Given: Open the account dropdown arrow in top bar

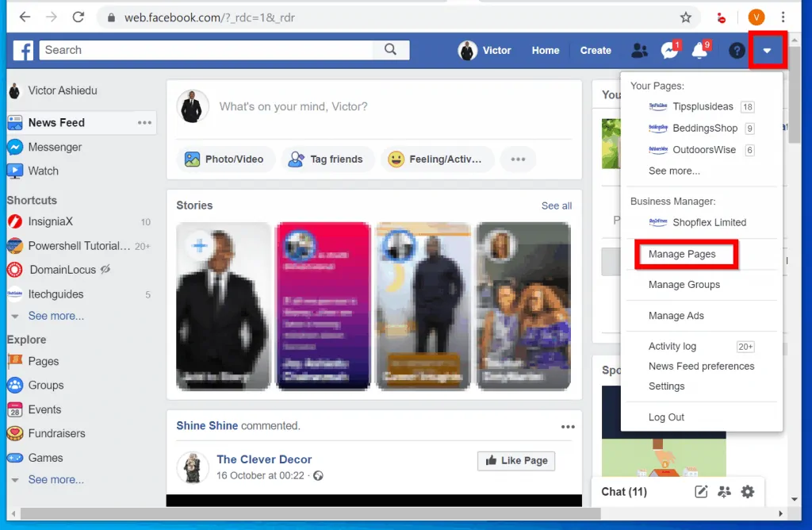Looking at the screenshot, I should pyautogui.click(x=767, y=50).
